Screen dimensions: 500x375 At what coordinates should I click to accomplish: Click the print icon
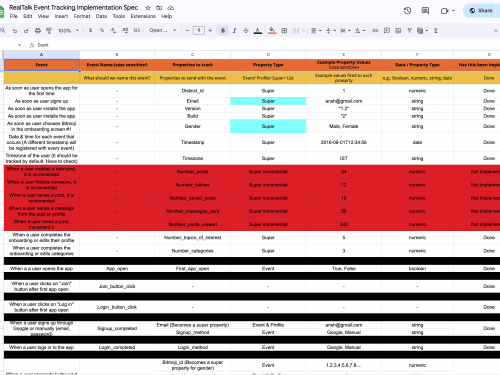click(38, 31)
